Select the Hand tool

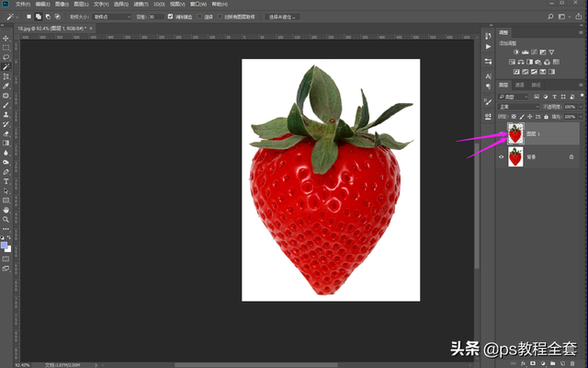(x=6, y=210)
